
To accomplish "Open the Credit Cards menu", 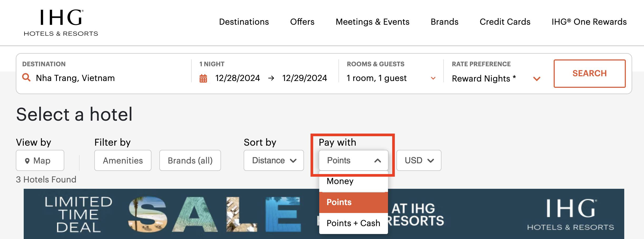I will (505, 22).
